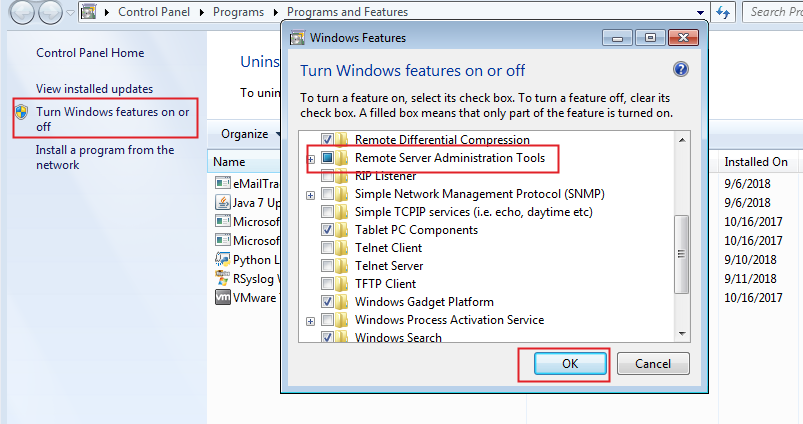Enable Simple TCPIP services checkbox
803x424 pixels.
pyautogui.click(x=327, y=212)
